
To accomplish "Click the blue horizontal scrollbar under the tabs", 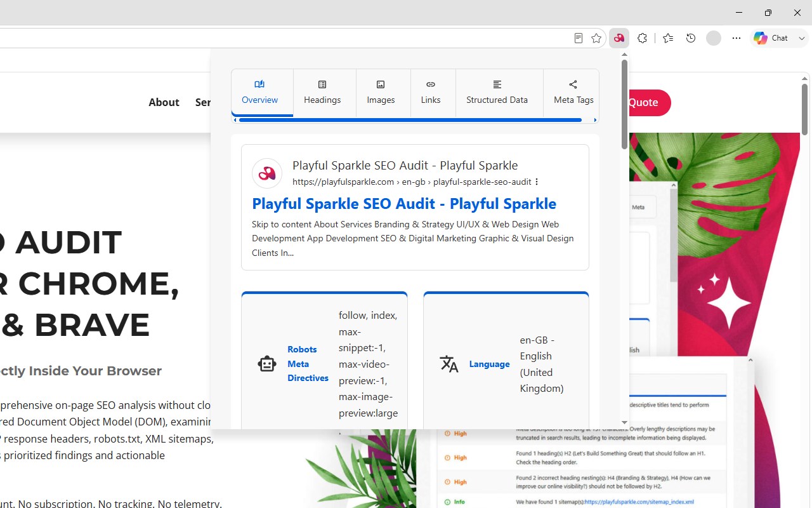I will point(410,120).
